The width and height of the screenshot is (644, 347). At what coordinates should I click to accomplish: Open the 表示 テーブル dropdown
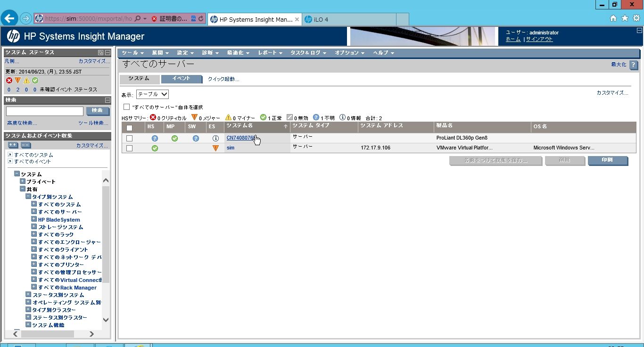tap(152, 94)
